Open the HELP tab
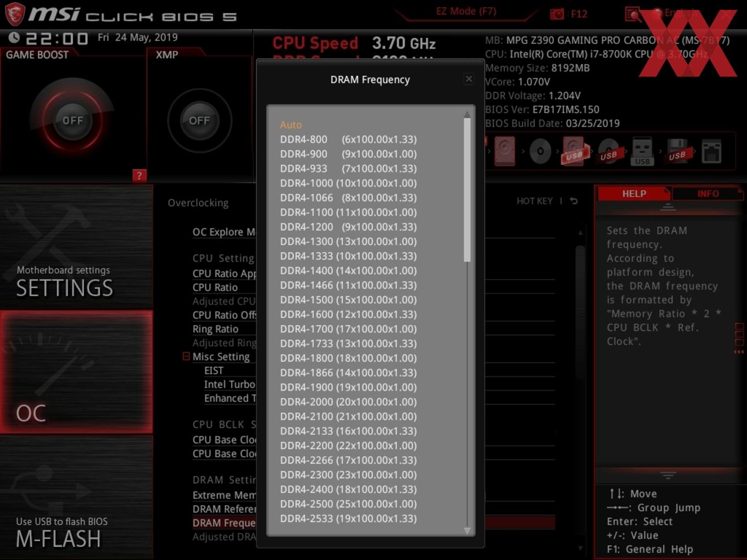 (x=634, y=193)
